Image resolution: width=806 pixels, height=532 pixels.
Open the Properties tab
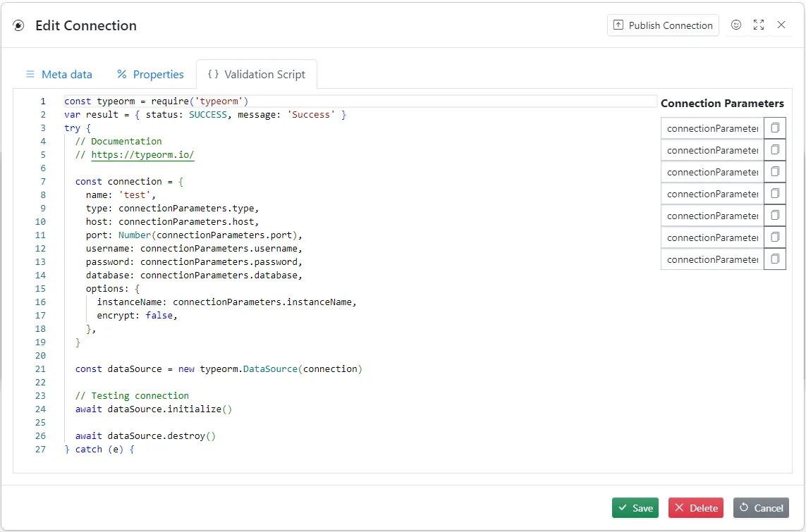[159, 74]
